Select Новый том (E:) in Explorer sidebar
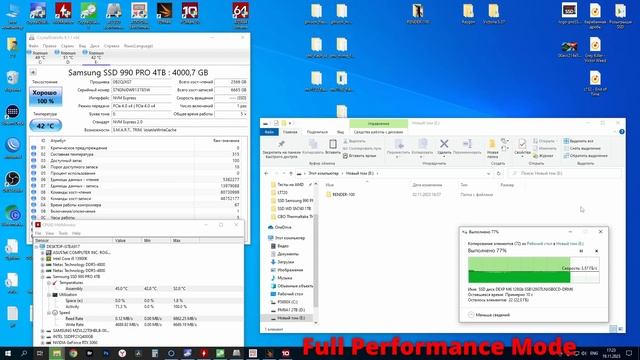The image size is (640, 360). [x=290, y=318]
